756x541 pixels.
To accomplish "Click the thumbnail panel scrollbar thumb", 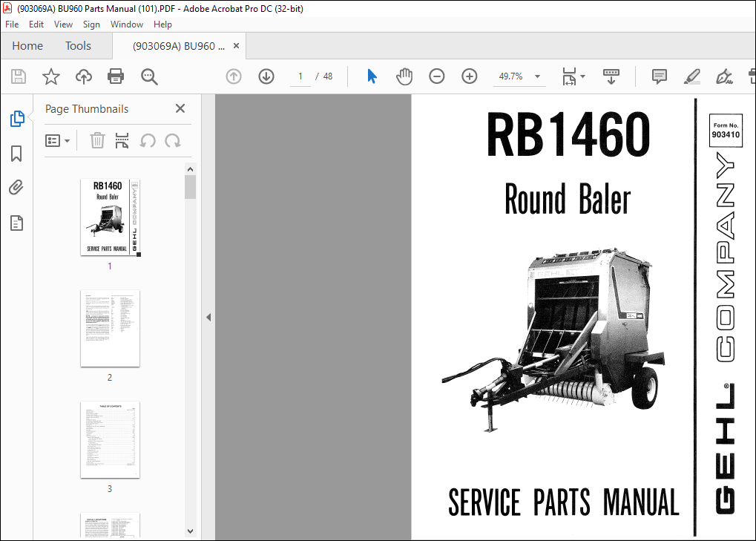I will coord(190,187).
